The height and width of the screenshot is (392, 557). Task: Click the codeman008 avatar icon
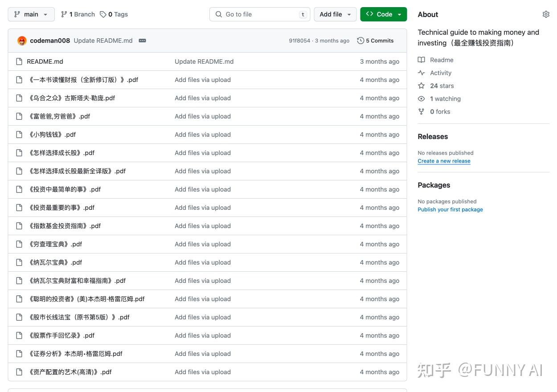coord(22,41)
